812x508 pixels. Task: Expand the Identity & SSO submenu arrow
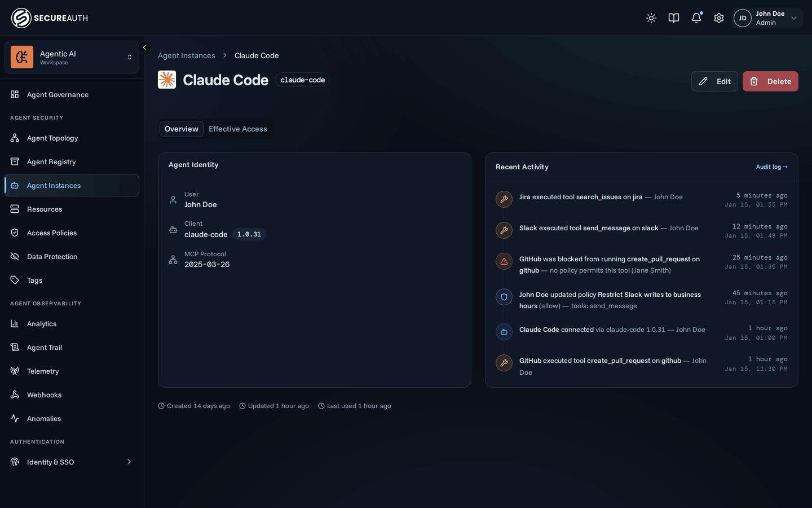tap(129, 462)
